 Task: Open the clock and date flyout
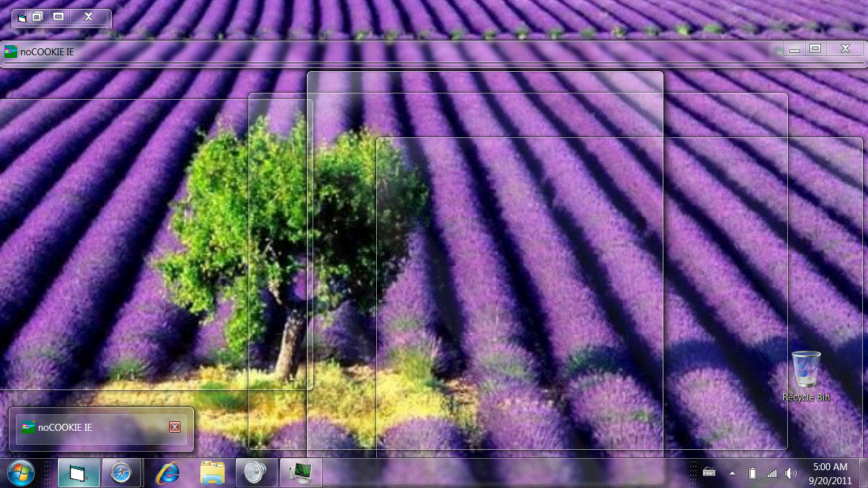(x=830, y=473)
